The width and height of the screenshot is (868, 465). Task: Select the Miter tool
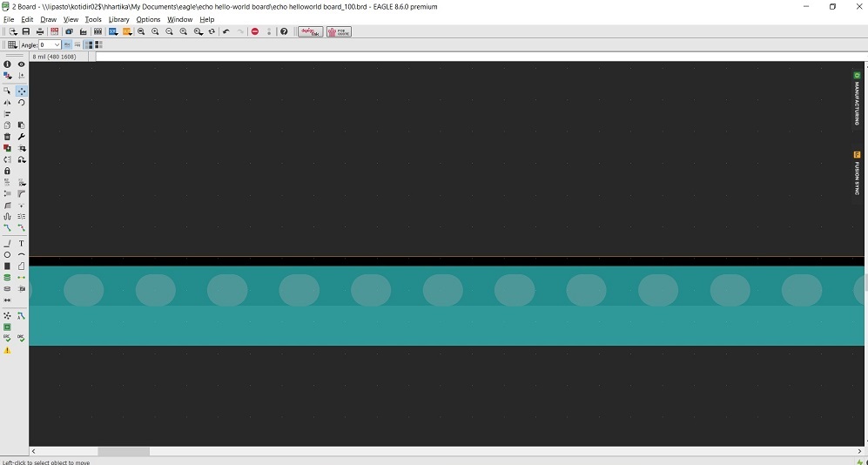tap(21, 193)
